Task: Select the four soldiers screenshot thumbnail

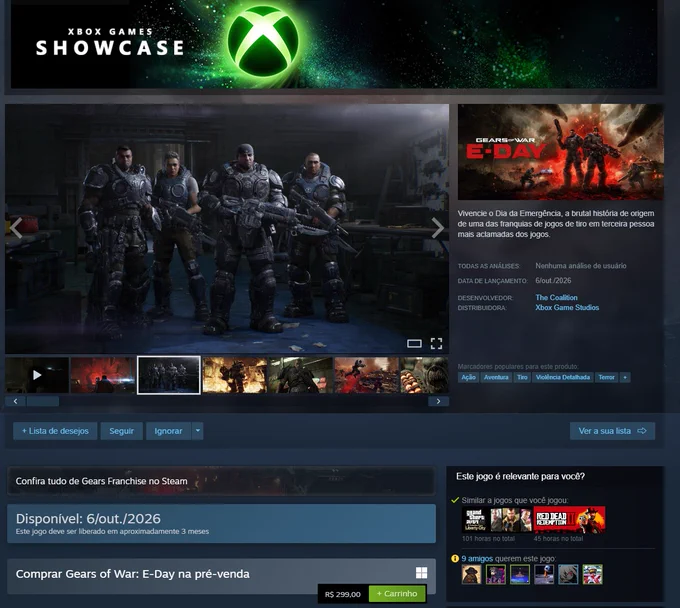Action: click(x=169, y=375)
